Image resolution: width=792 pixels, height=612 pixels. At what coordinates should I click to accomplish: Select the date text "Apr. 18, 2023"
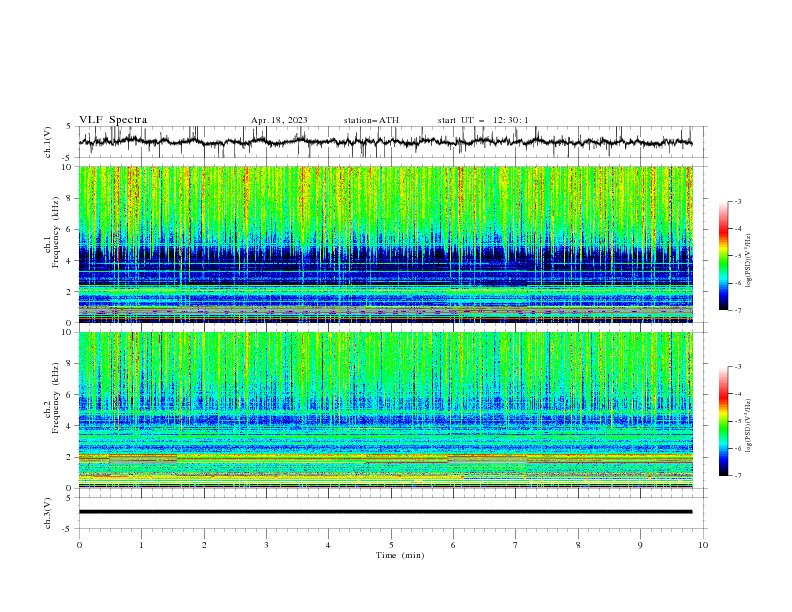coord(279,120)
